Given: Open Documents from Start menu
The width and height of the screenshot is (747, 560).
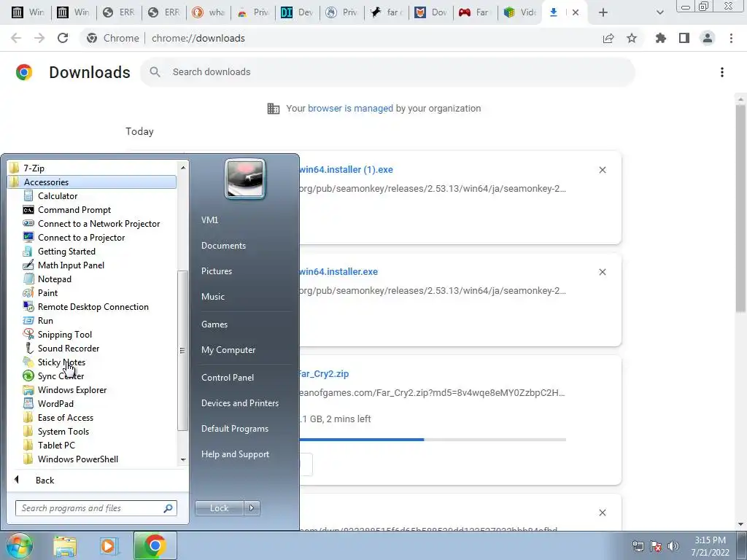Looking at the screenshot, I should click(223, 245).
